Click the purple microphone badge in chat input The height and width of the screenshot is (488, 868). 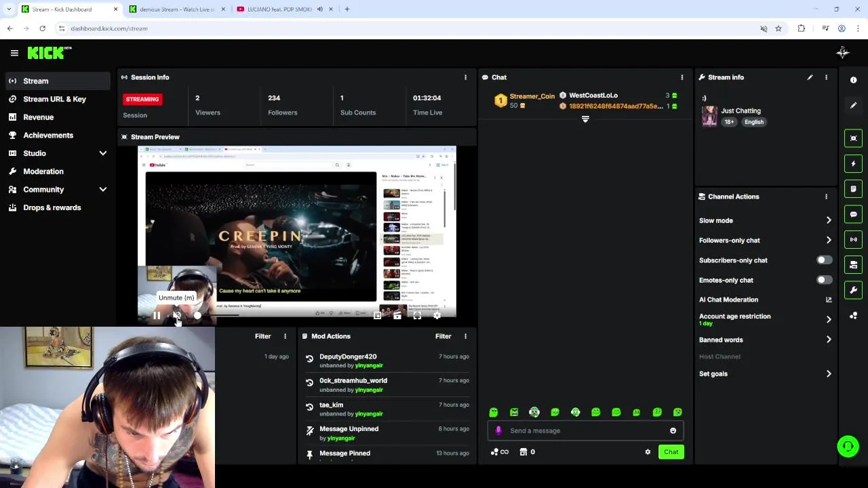point(498,430)
